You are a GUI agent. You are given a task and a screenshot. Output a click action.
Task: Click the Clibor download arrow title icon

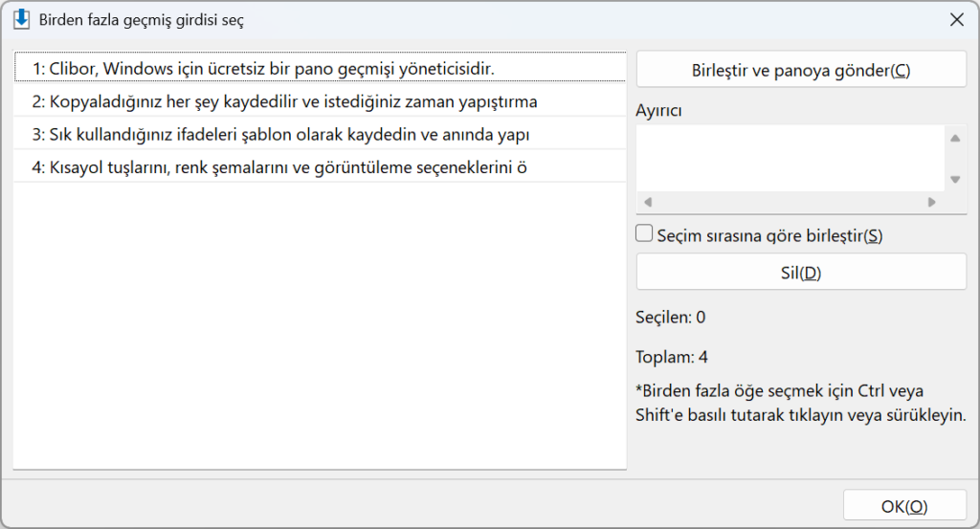(x=21, y=19)
